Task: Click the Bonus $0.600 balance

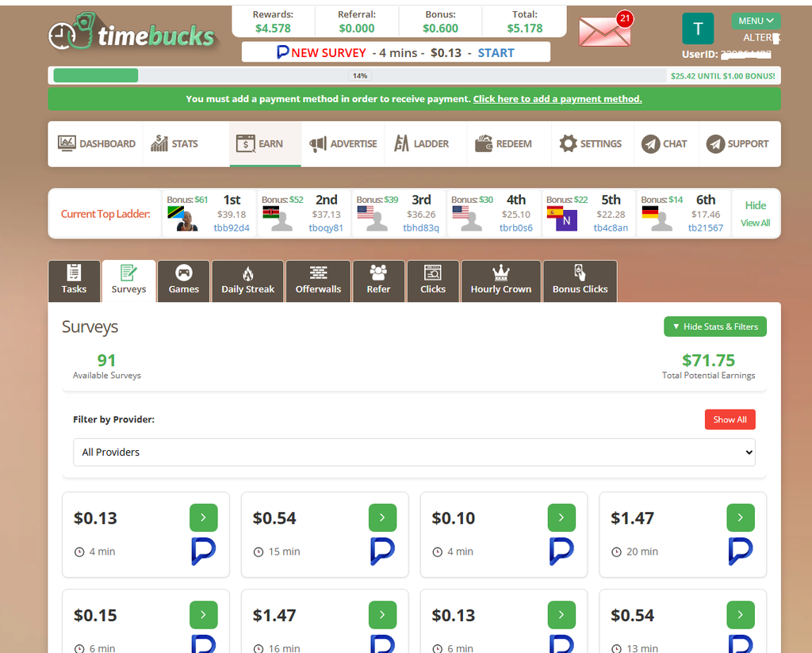Action: [x=440, y=29]
